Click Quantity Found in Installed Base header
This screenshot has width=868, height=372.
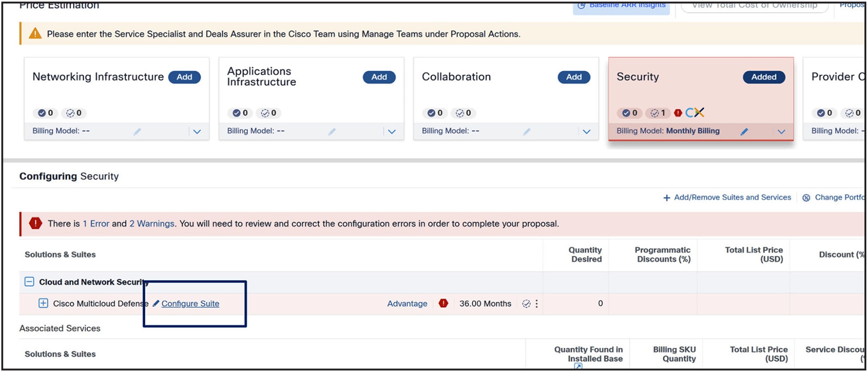(589, 354)
